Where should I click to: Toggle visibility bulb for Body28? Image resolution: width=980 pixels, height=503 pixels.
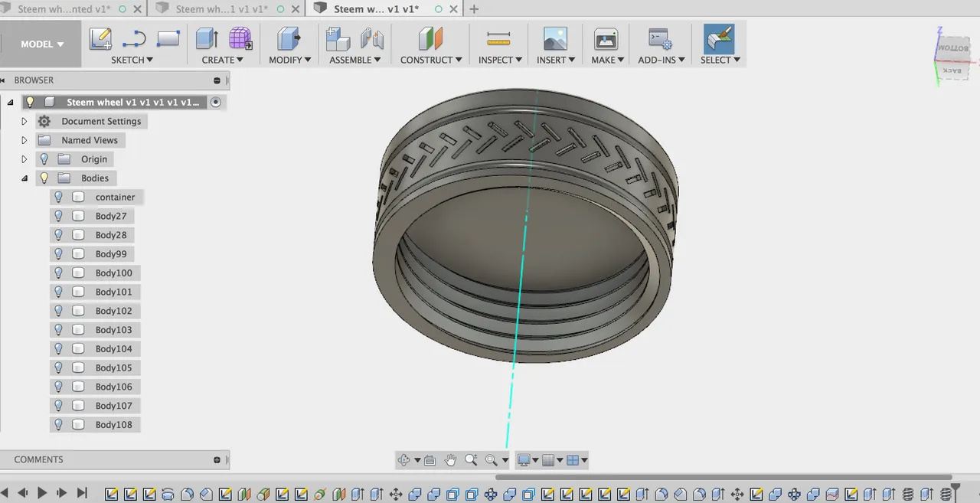[58, 235]
